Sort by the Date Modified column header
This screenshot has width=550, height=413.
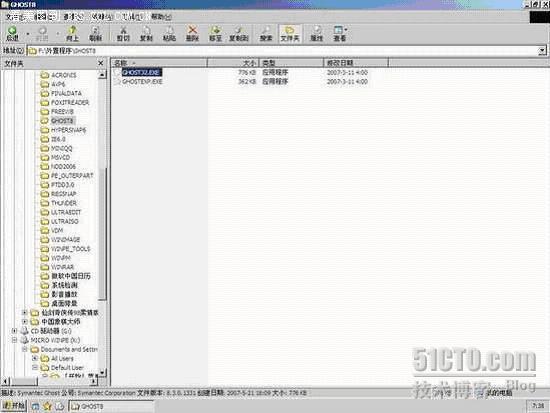(x=356, y=63)
